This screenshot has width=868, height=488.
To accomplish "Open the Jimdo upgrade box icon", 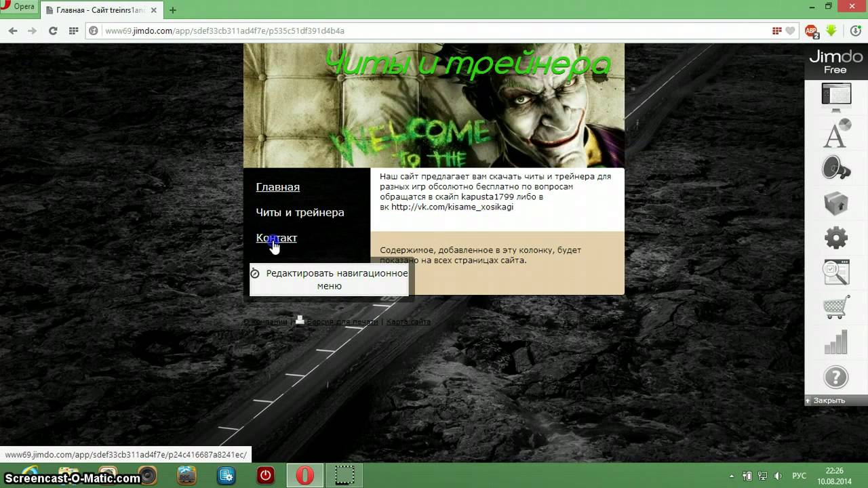I will click(x=836, y=203).
